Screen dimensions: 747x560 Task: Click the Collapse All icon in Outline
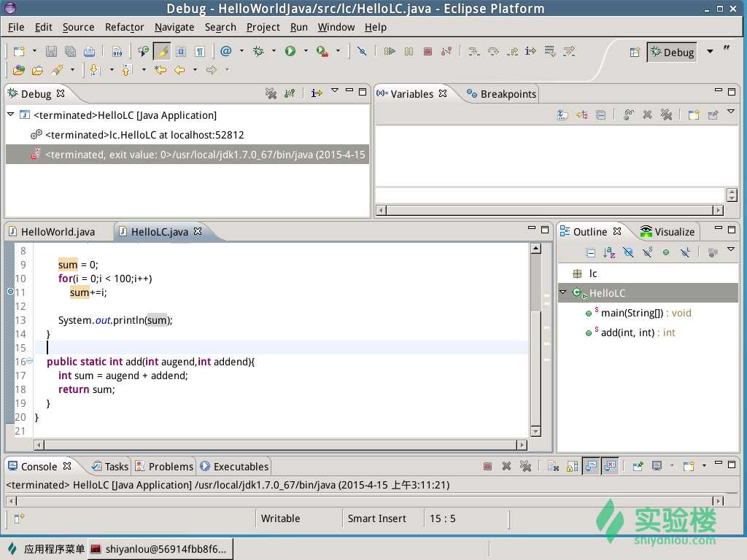pos(590,252)
